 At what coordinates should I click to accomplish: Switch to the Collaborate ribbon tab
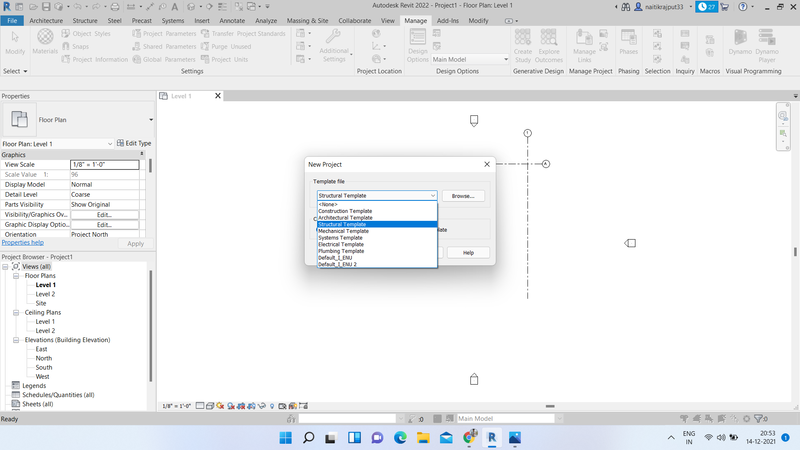[x=355, y=20]
